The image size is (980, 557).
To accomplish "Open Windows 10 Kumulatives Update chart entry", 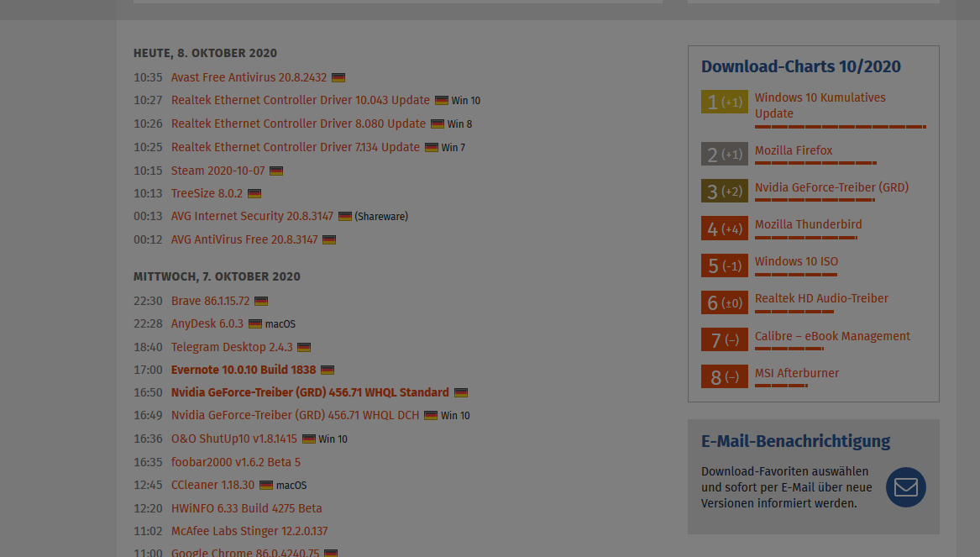I will (820, 106).
